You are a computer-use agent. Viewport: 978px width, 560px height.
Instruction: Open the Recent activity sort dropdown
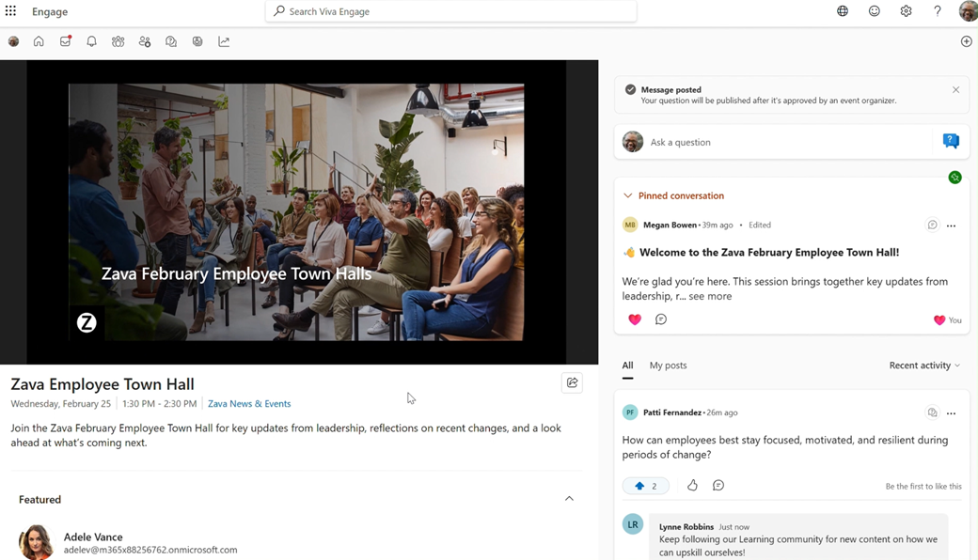pyautogui.click(x=923, y=366)
